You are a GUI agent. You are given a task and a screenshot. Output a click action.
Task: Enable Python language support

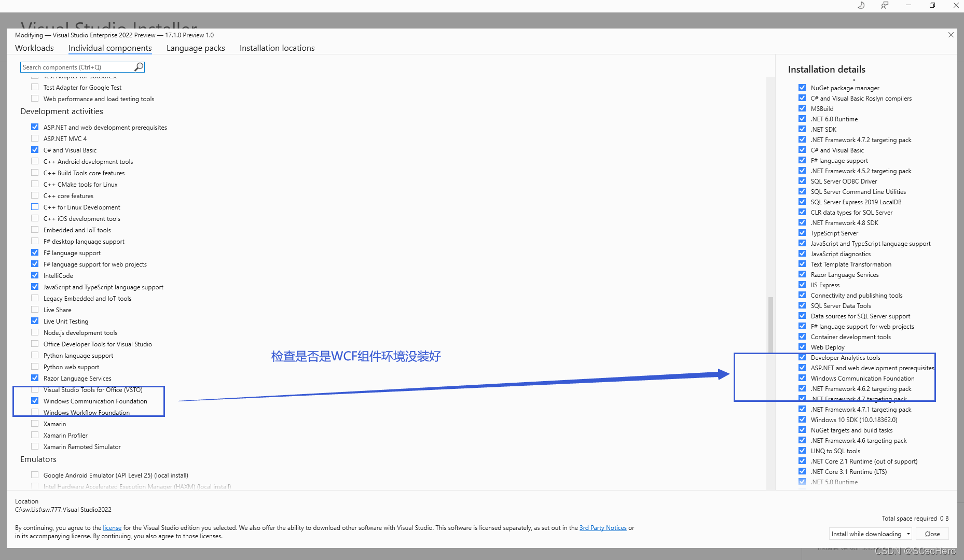tap(35, 355)
